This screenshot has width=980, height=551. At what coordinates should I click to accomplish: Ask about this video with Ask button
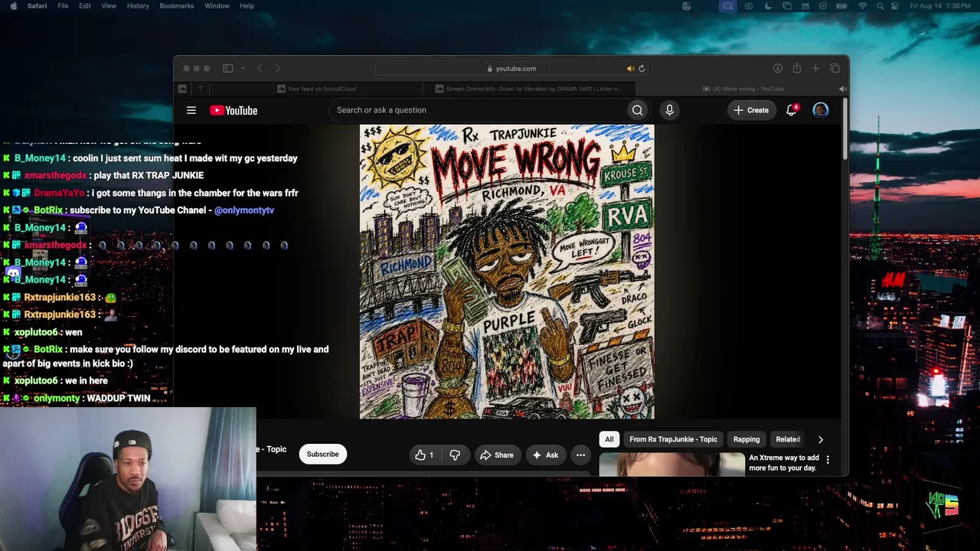[x=545, y=455]
